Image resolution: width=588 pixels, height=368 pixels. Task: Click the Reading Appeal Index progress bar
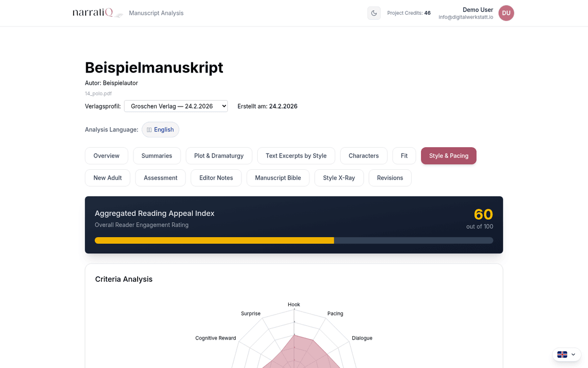click(294, 240)
